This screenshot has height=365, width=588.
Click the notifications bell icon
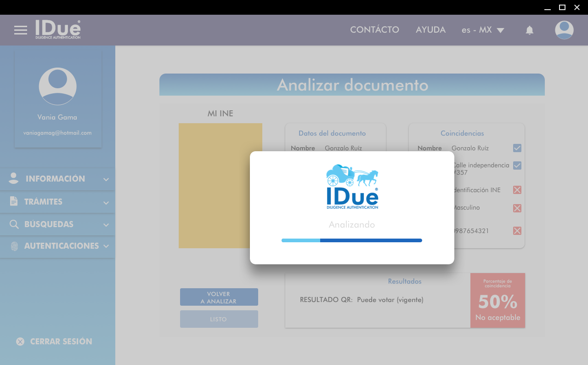530,30
